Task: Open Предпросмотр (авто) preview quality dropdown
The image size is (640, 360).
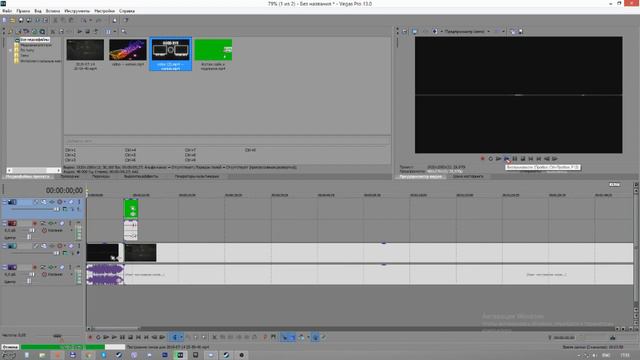Action: [467, 31]
